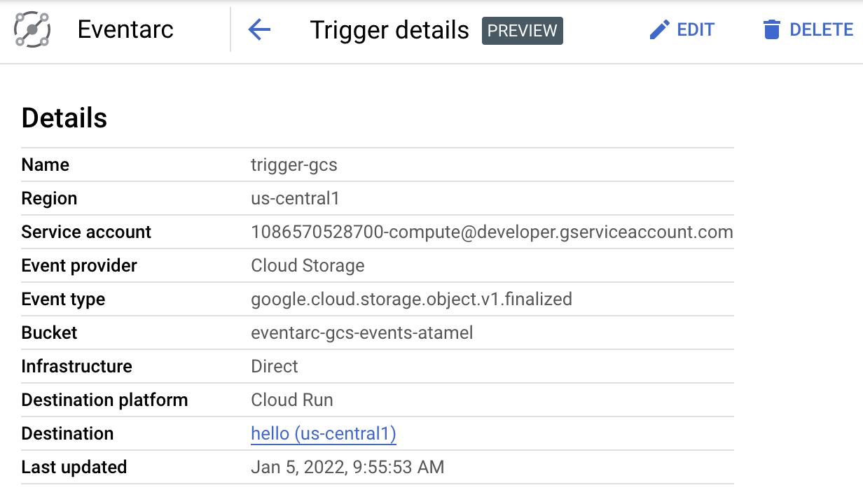Click the Cloud Storage event provider value

tap(308, 266)
